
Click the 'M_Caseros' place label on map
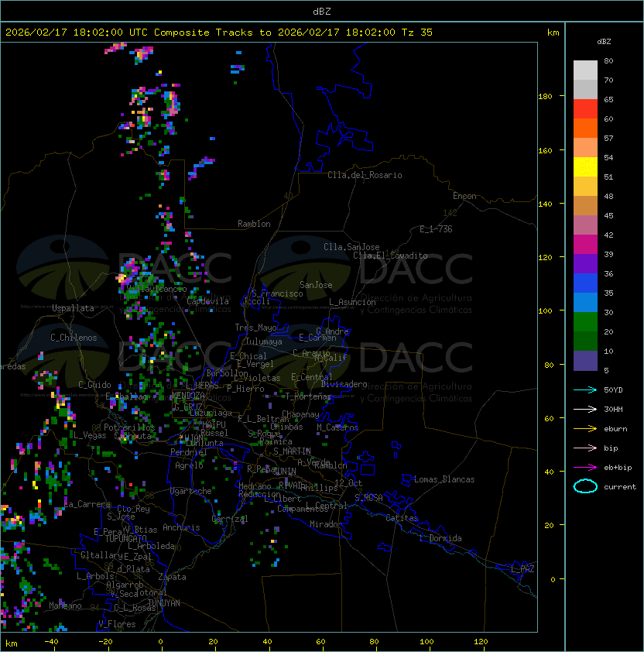point(337,427)
